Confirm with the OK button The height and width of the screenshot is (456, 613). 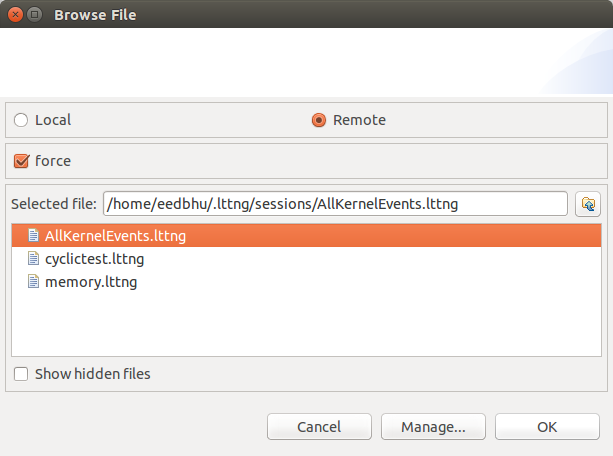coord(547,427)
